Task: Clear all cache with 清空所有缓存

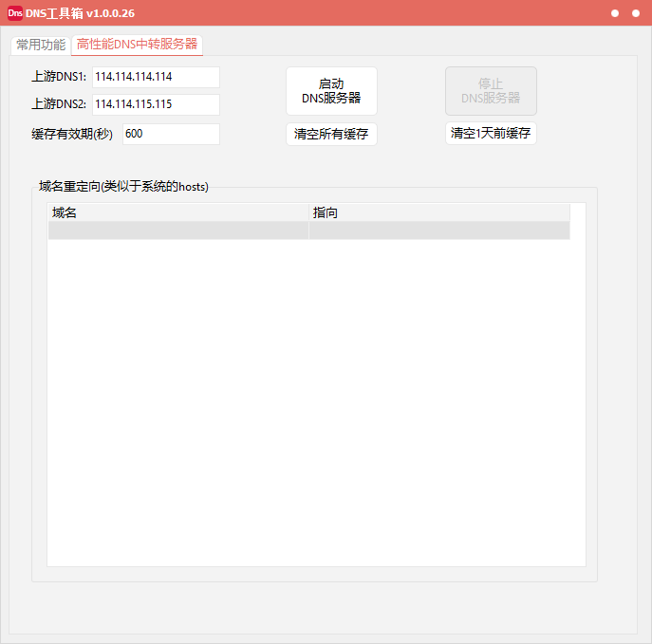Action: point(331,134)
